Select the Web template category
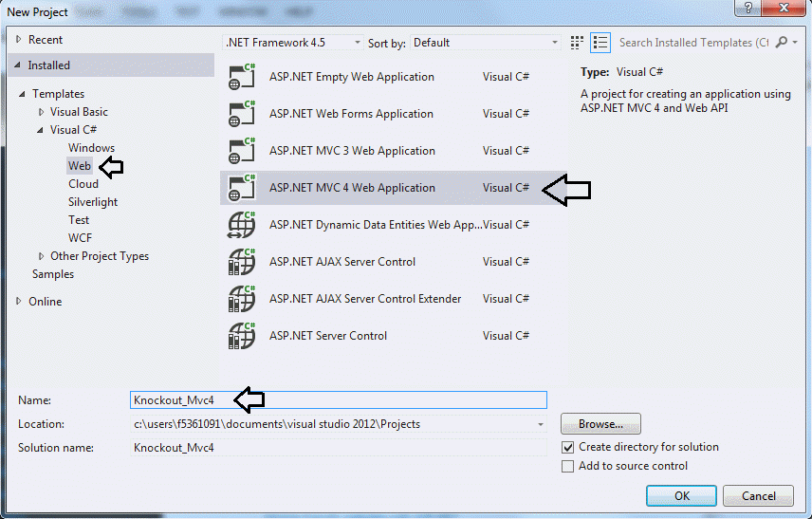This screenshot has width=812, height=519. 80,166
